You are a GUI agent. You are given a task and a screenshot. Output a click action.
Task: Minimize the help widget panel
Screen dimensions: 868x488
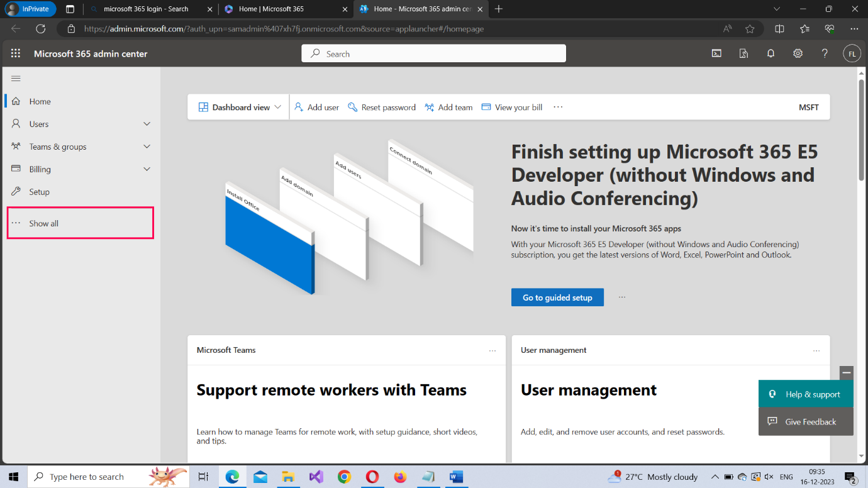(x=847, y=372)
